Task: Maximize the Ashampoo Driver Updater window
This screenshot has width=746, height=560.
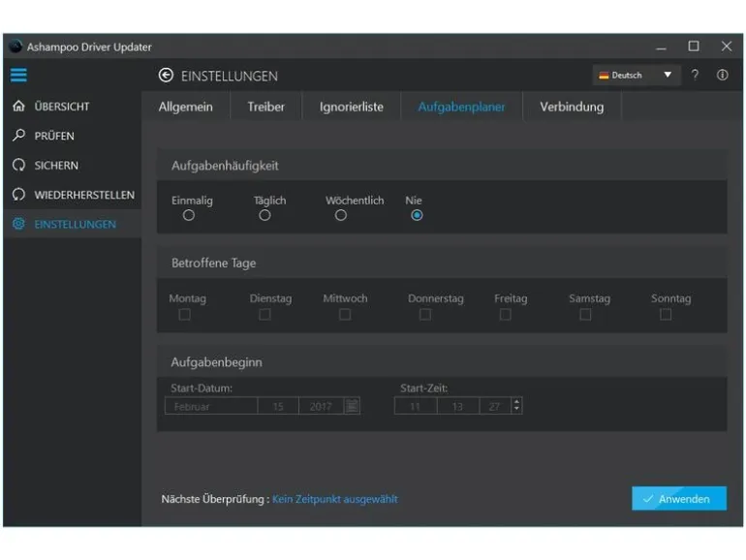Action: (694, 47)
